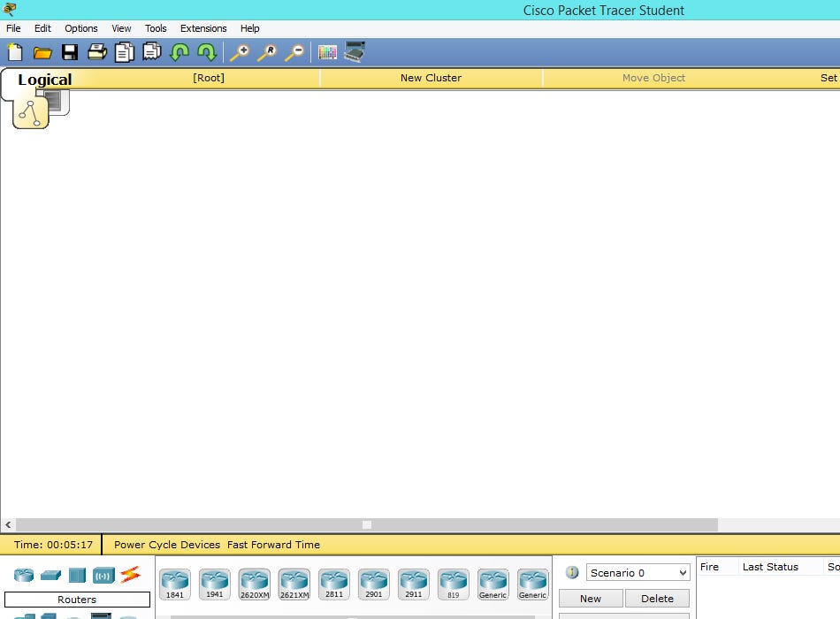Select the Switches device category icon
This screenshot has width=840, height=619.
click(x=51, y=576)
